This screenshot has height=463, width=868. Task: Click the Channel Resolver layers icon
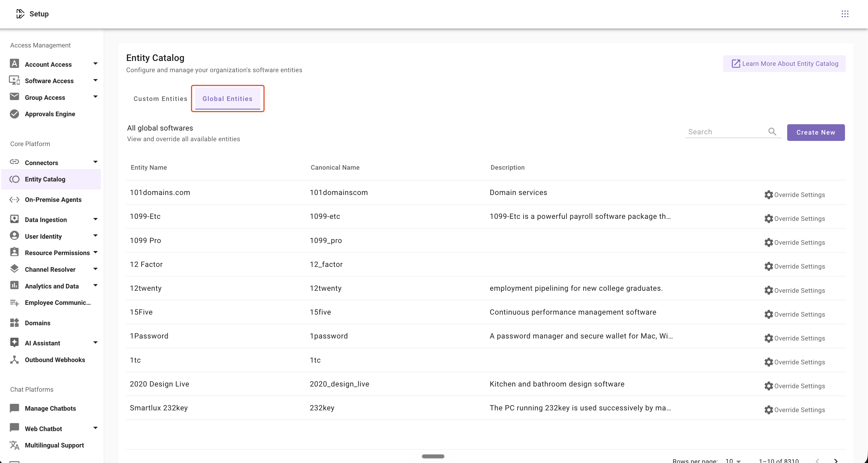pyautogui.click(x=14, y=269)
